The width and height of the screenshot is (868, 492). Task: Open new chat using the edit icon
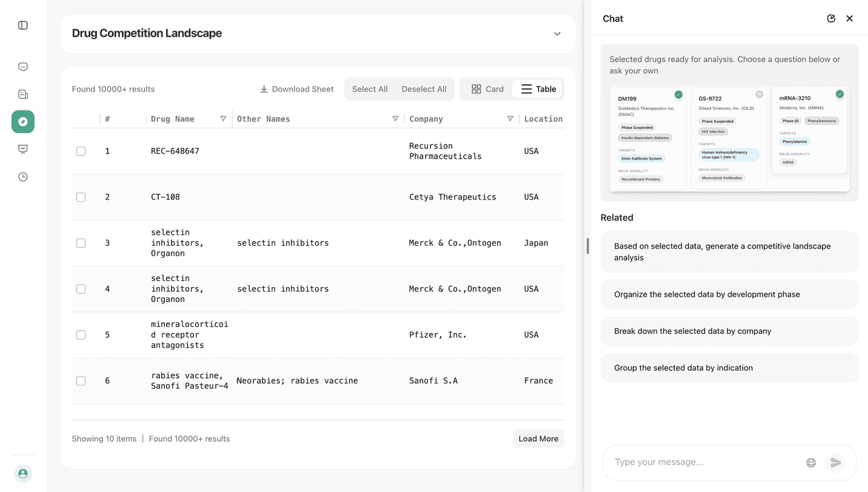831,18
